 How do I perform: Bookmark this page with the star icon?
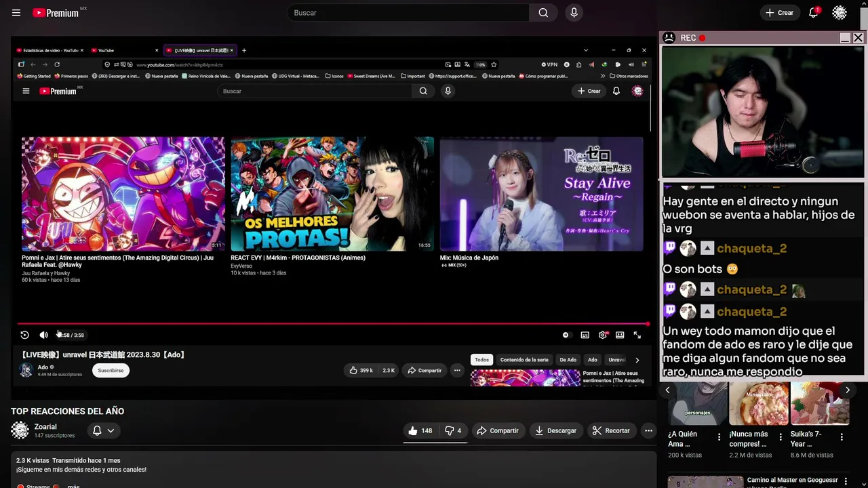pos(494,64)
